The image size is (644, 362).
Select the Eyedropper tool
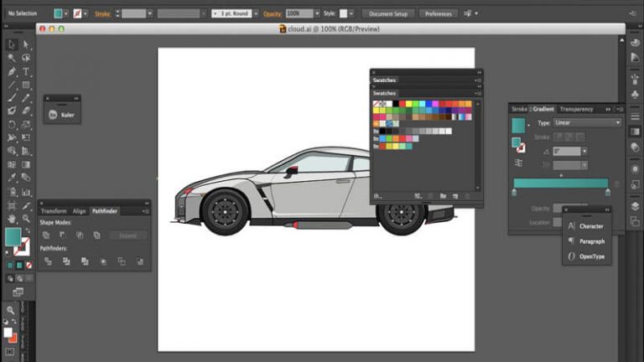[x=12, y=178]
